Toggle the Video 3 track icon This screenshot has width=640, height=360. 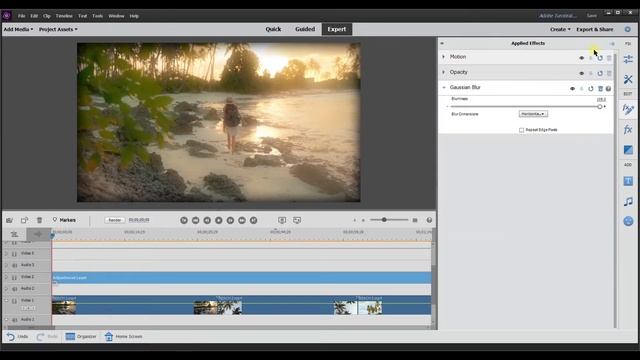point(14,253)
